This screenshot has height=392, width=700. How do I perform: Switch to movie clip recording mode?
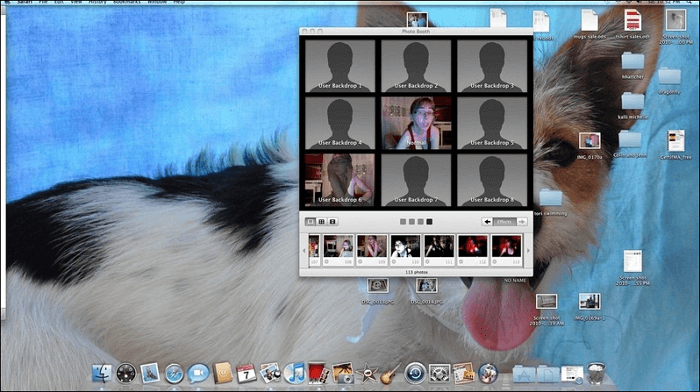pos(332,221)
